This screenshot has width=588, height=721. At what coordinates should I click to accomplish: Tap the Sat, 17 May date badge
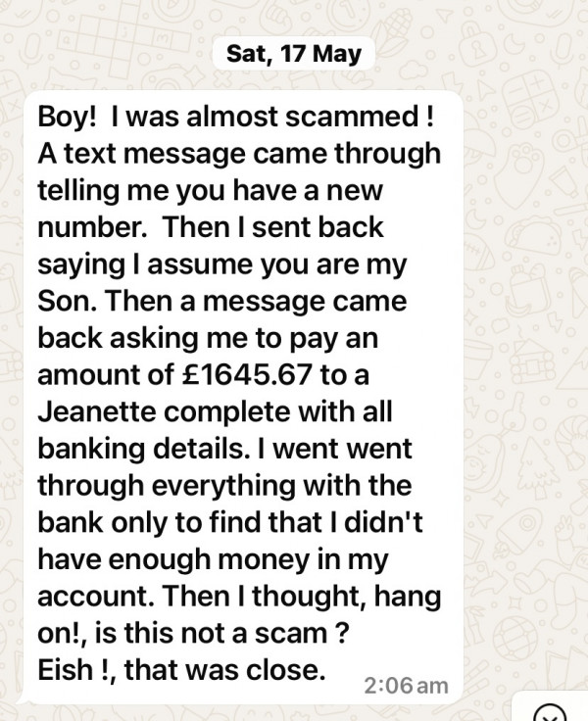(294, 53)
